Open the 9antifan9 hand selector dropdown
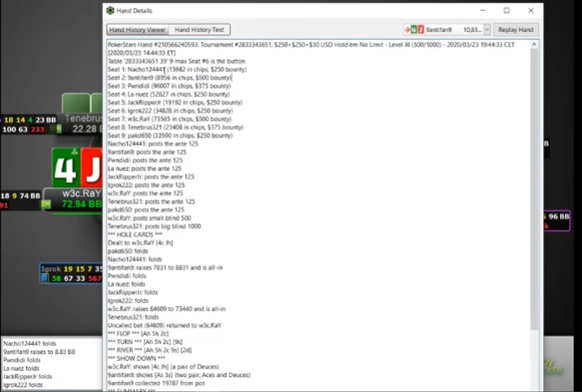The width and height of the screenshot is (582, 392). 447,30
